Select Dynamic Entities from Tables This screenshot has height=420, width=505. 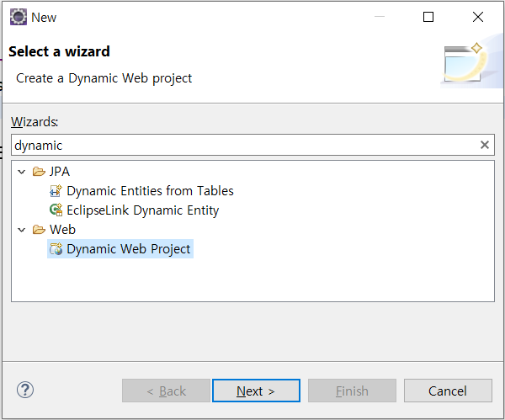[150, 191]
